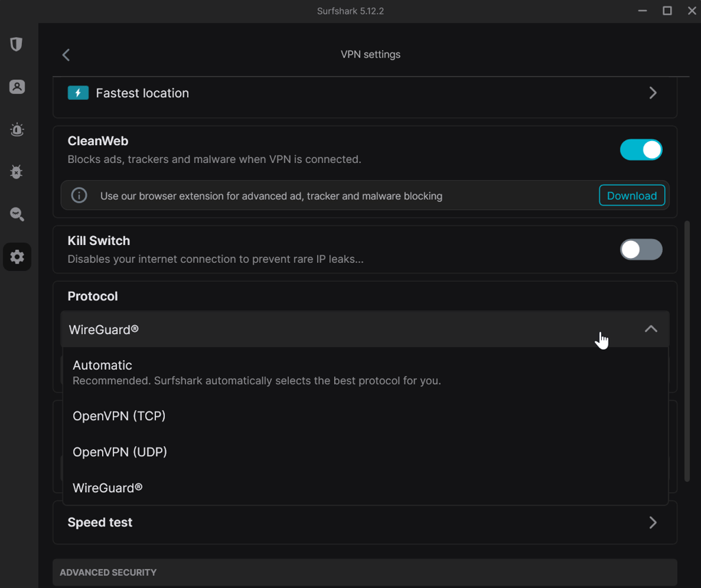Open Speed test chevron arrow

tap(652, 522)
